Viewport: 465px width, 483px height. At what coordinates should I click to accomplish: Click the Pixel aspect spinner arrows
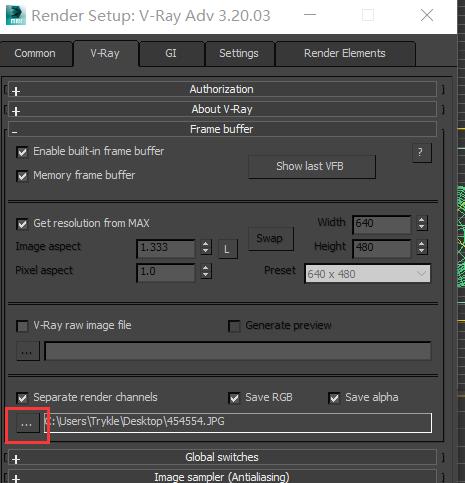click(206, 271)
